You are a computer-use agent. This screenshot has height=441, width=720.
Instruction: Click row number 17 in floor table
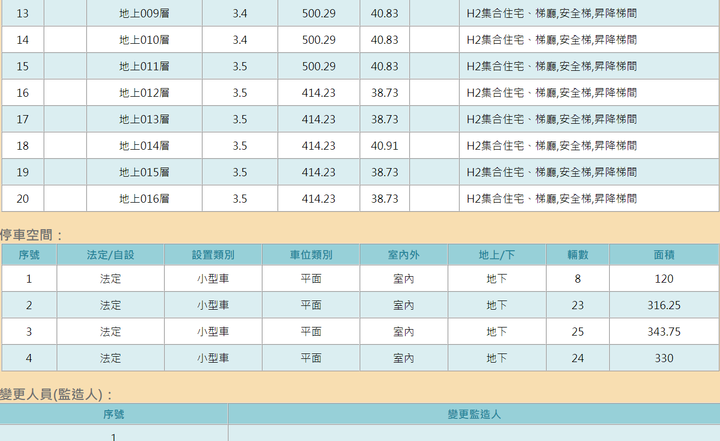tap(22, 119)
